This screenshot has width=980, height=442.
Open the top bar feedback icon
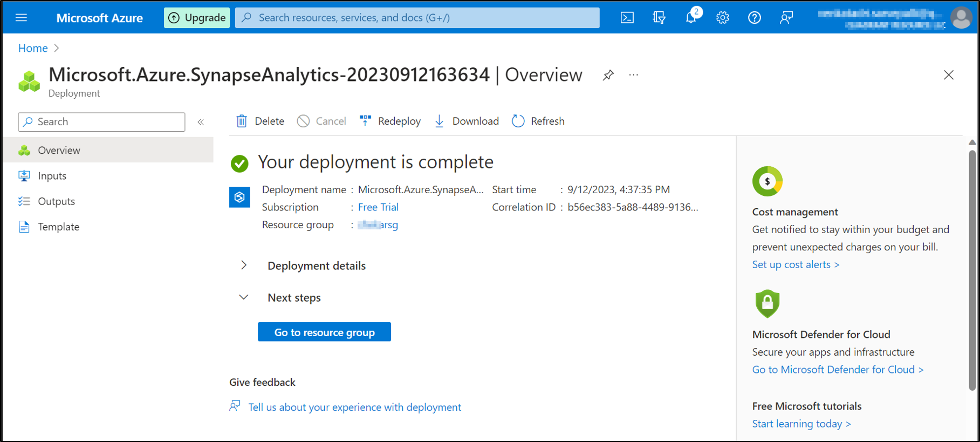click(786, 18)
